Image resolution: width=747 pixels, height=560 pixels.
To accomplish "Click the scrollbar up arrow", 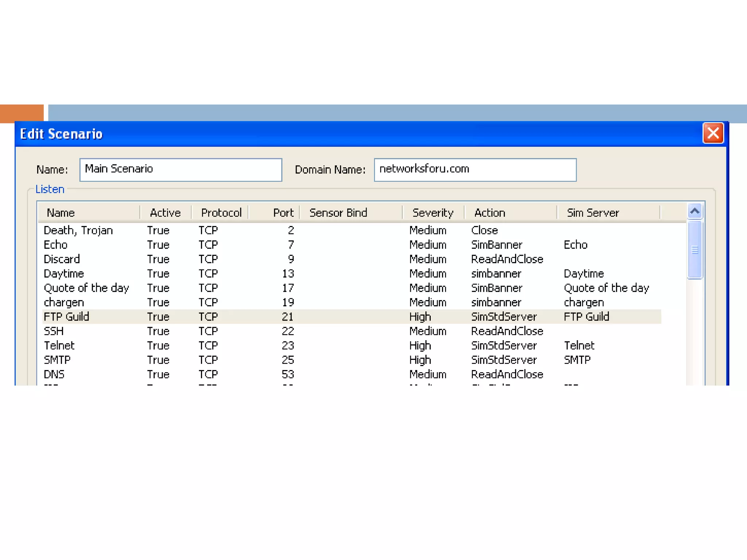I will 694,211.
